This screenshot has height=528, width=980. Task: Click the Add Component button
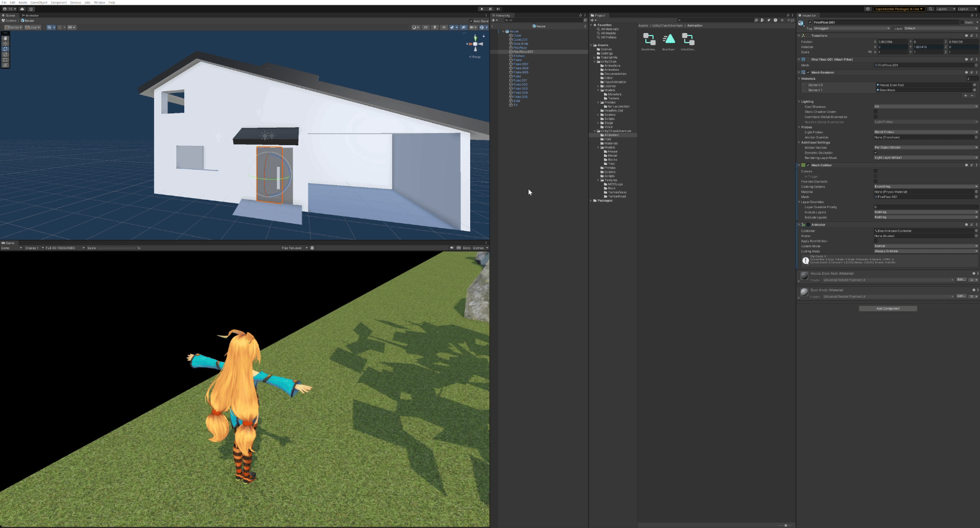coord(888,308)
